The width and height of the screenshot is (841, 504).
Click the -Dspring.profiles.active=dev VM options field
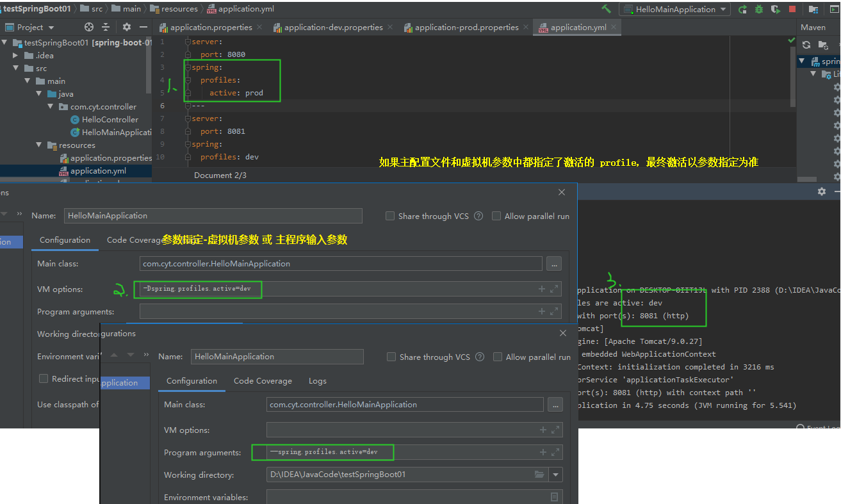pyautogui.click(x=350, y=289)
